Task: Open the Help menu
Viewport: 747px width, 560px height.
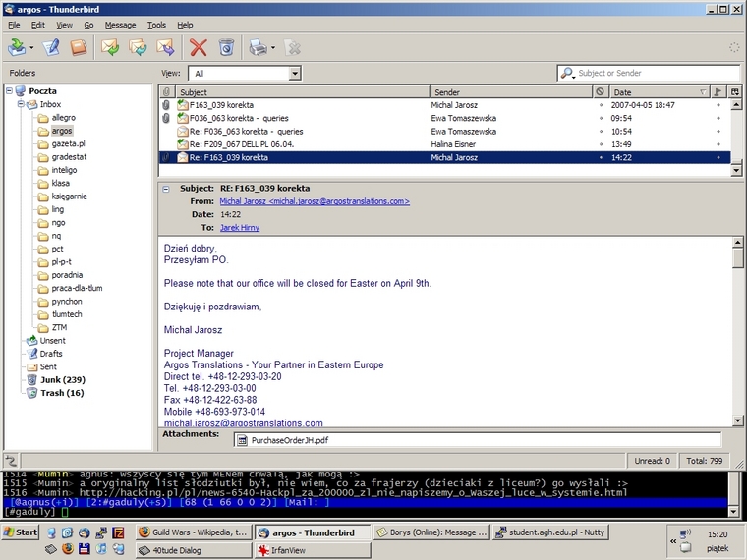Action: coord(185,25)
